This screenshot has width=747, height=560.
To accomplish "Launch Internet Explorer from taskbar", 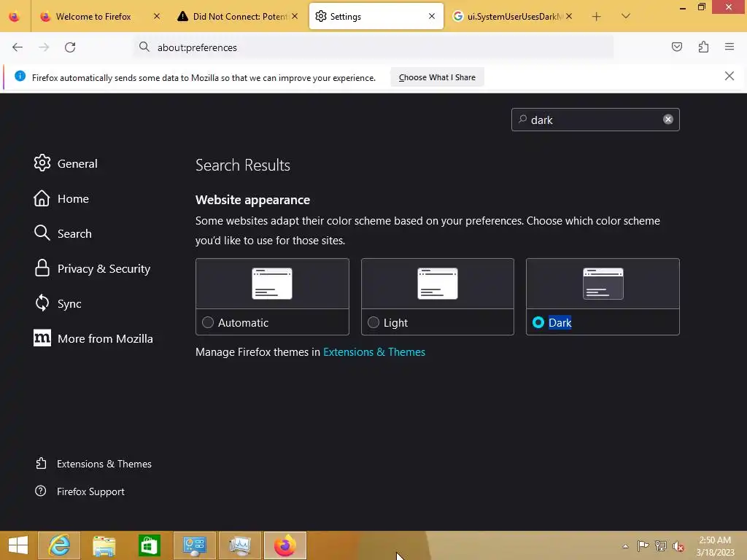I will click(59, 545).
